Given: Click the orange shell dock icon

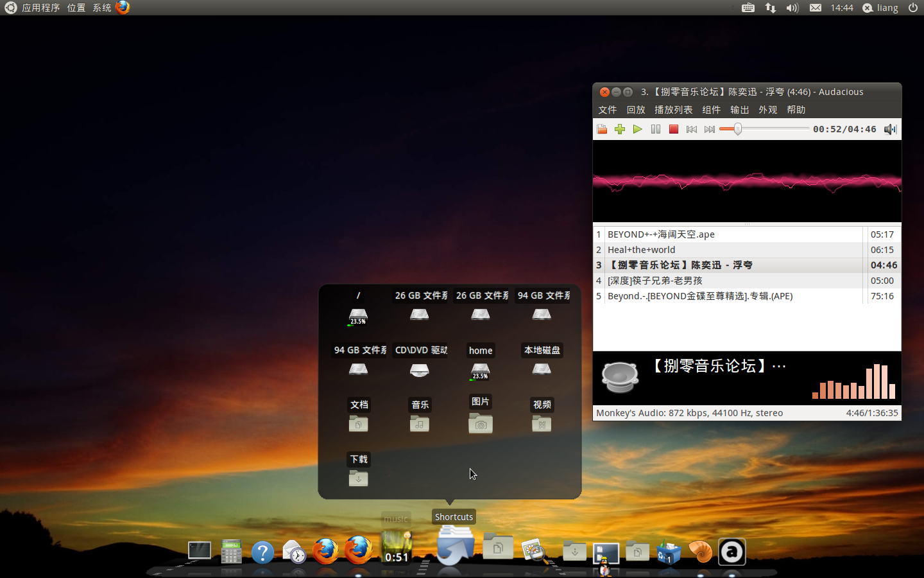Looking at the screenshot, I should 700,552.
